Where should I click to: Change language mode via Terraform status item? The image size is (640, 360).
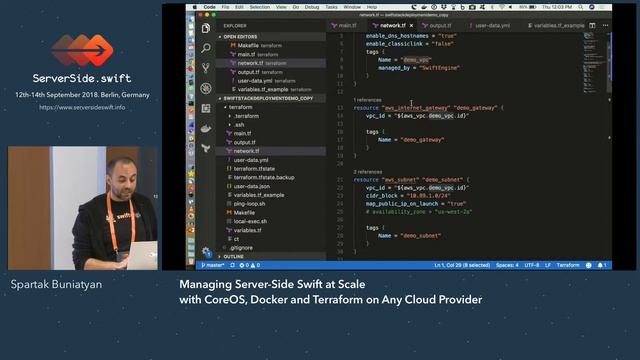(x=568, y=265)
